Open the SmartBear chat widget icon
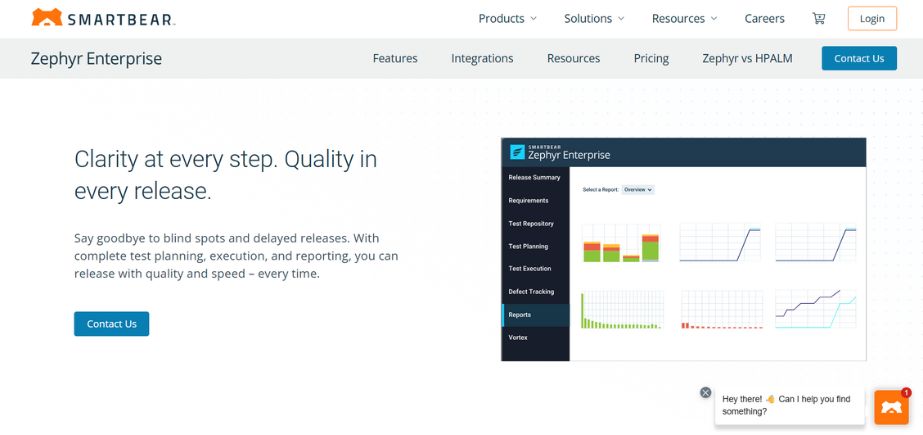The image size is (923, 435). click(891, 407)
